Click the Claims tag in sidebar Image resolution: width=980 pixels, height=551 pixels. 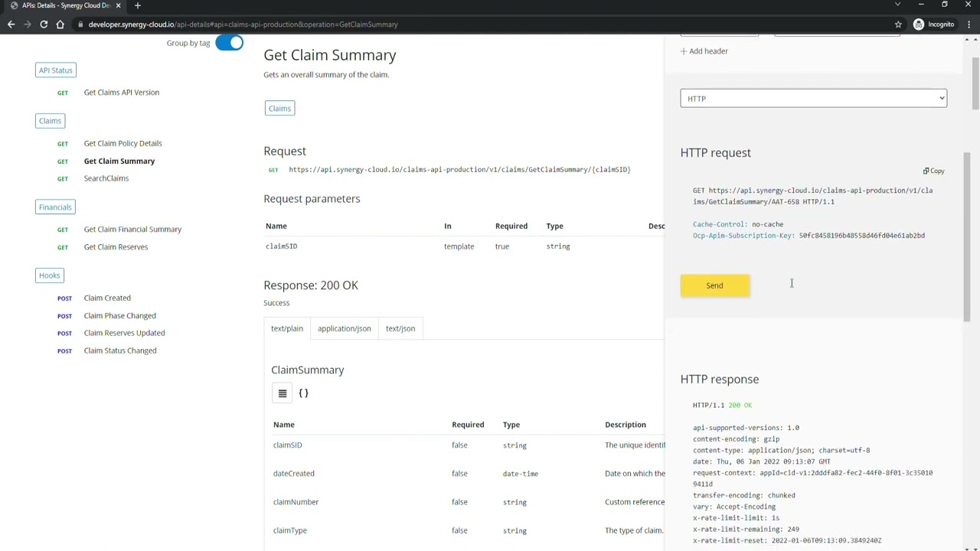tap(50, 121)
